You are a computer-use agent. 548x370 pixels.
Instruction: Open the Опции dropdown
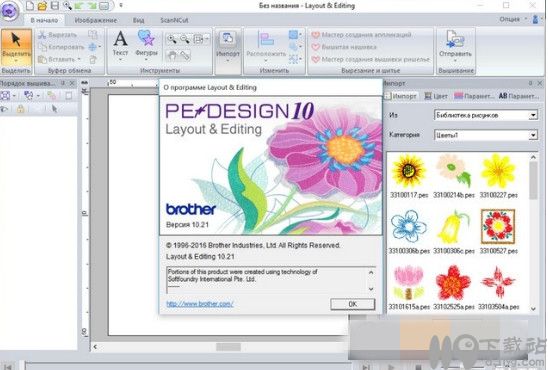point(513,19)
